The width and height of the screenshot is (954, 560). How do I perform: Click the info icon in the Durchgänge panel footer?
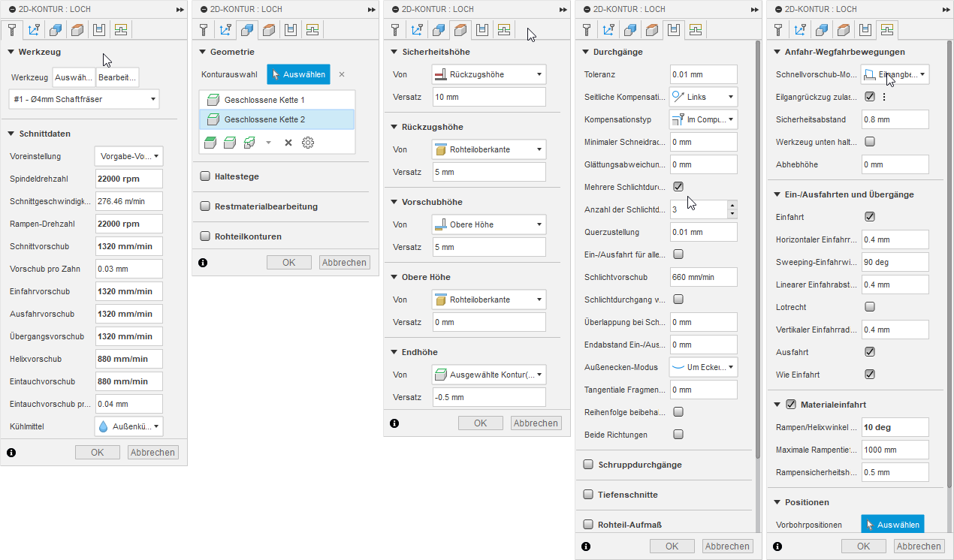(x=586, y=546)
